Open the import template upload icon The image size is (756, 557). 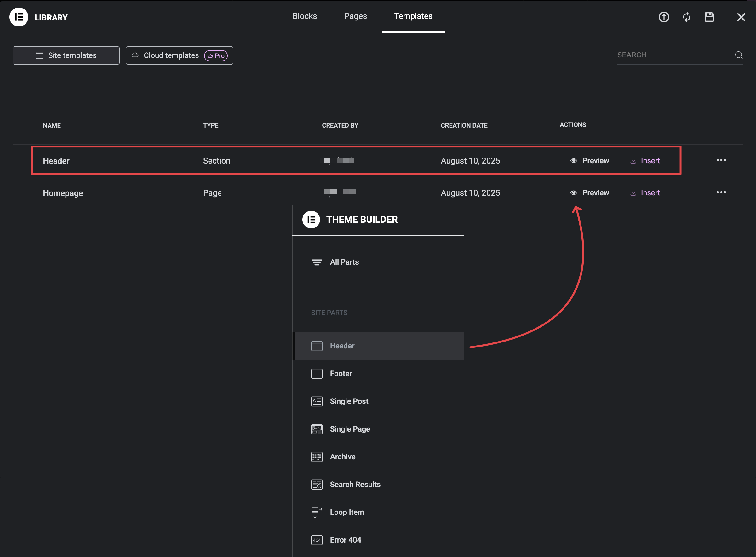pyautogui.click(x=664, y=17)
